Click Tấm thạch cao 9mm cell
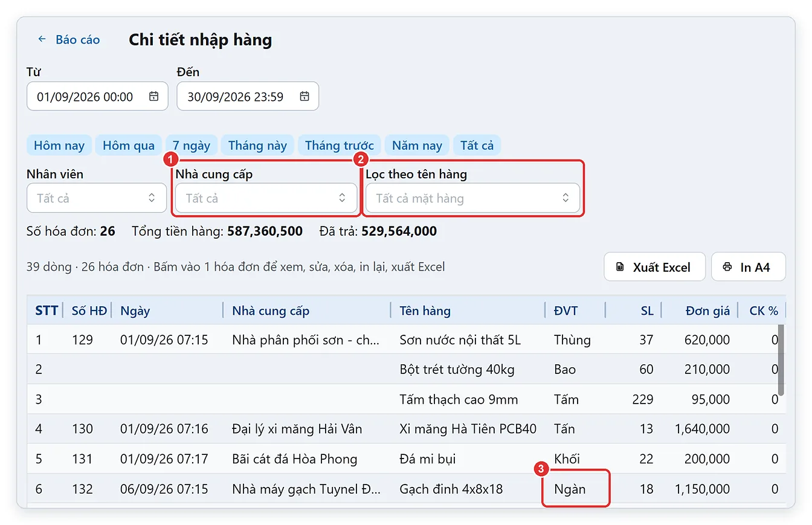 pos(459,400)
